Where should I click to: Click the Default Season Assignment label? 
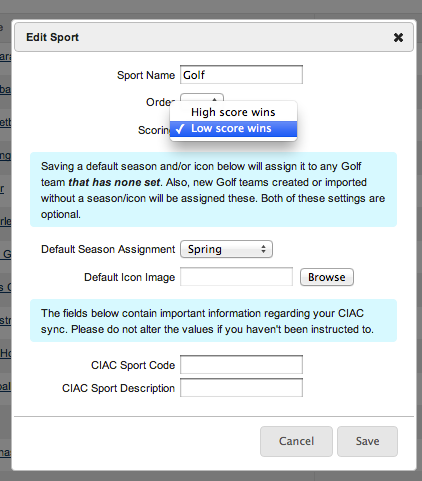[108, 249]
